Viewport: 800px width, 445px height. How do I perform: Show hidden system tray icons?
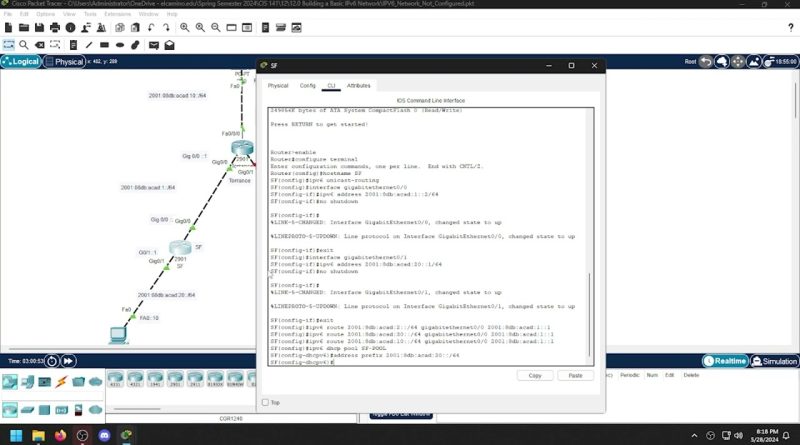pyautogui.click(x=694, y=435)
